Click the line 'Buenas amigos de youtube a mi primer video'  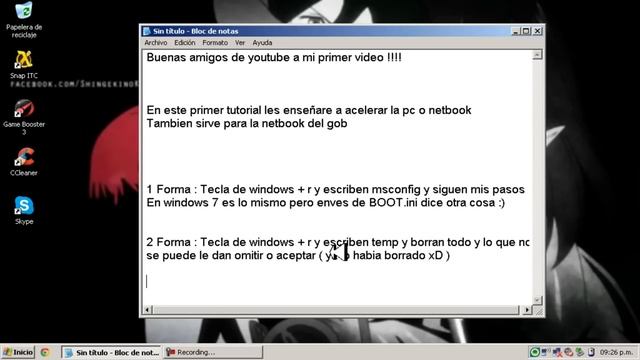(274, 58)
